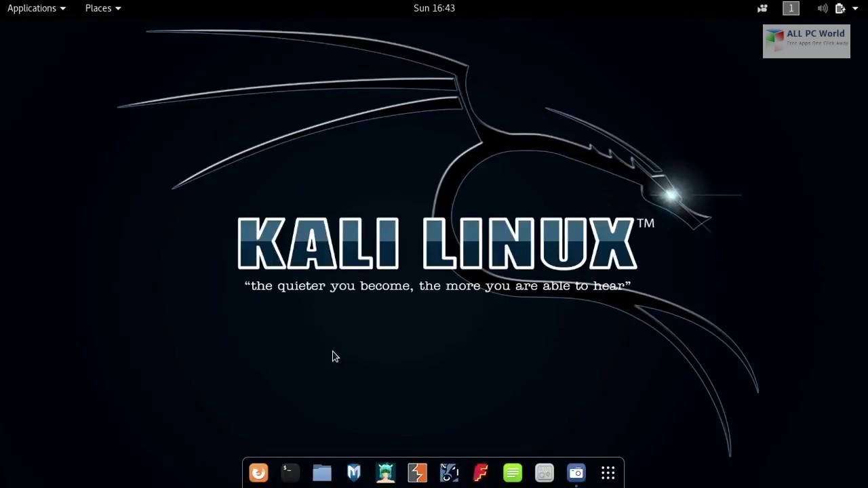
Task: Expand the system menu arrow
Action: pos(855,8)
